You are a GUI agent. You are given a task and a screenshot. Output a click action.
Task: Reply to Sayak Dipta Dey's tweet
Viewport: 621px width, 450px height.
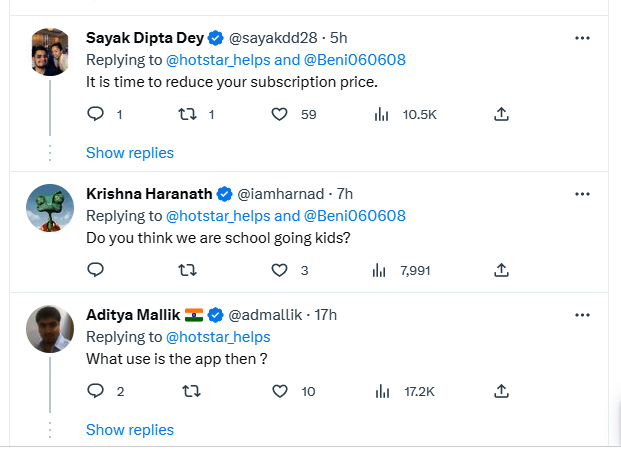pyautogui.click(x=95, y=114)
